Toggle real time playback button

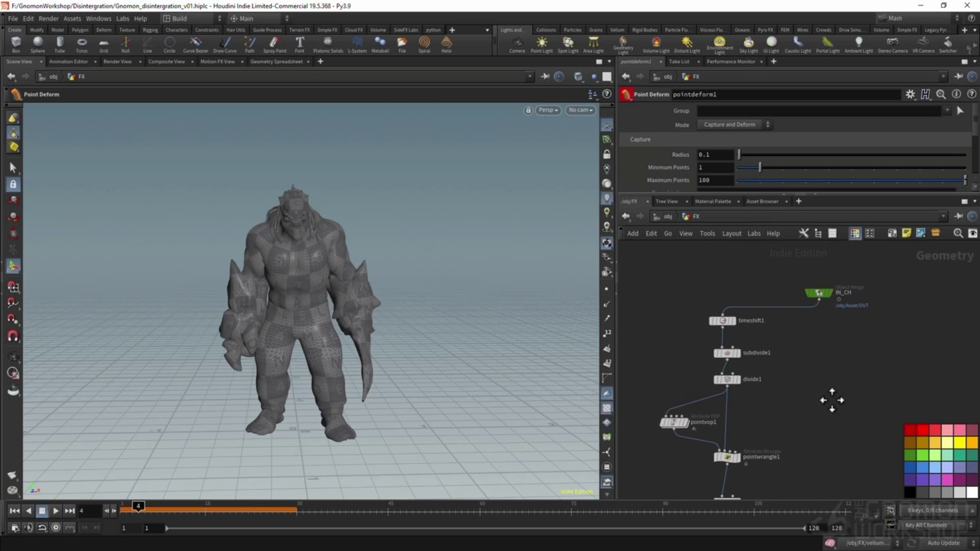[56, 528]
